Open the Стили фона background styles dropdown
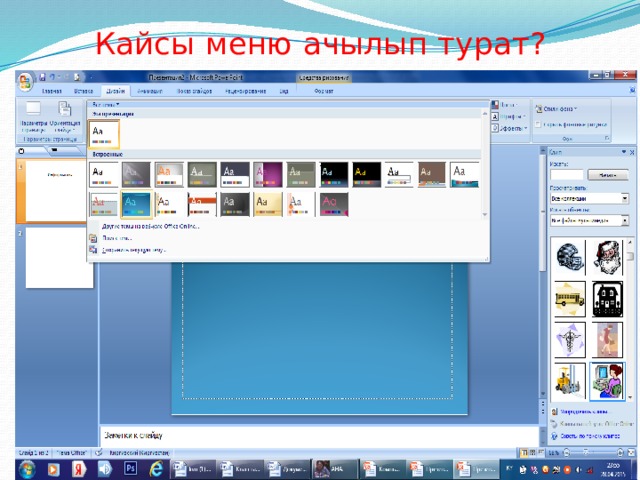640x480 pixels. tap(557, 109)
